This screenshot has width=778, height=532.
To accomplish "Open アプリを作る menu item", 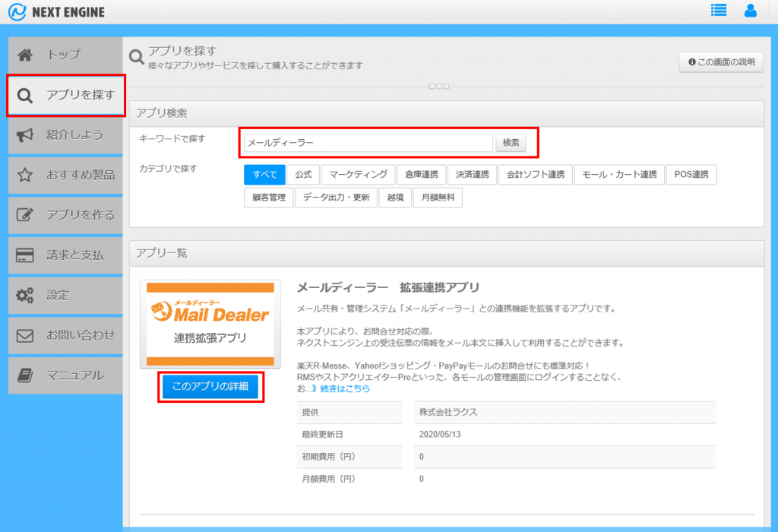I will (x=65, y=215).
